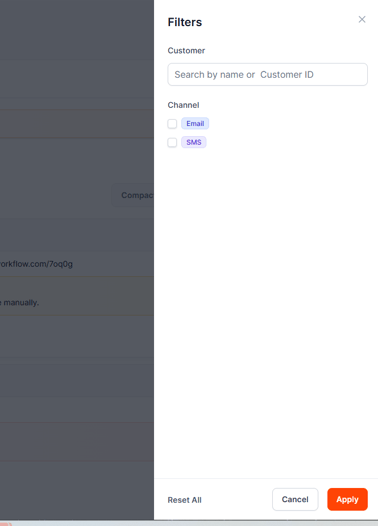Close the Filters panel with the X icon
The height and width of the screenshot is (526, 378).
[x=362, y=19]
